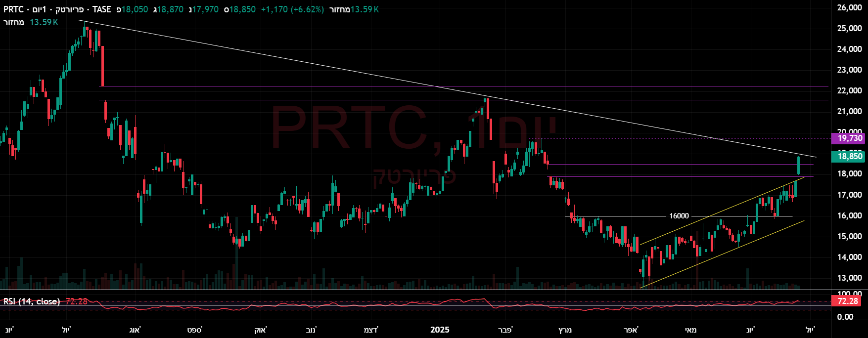Screen dimensions: 868x338
Task: Click the 'אוק month label on the time axis
Action: tap(260, 330)
